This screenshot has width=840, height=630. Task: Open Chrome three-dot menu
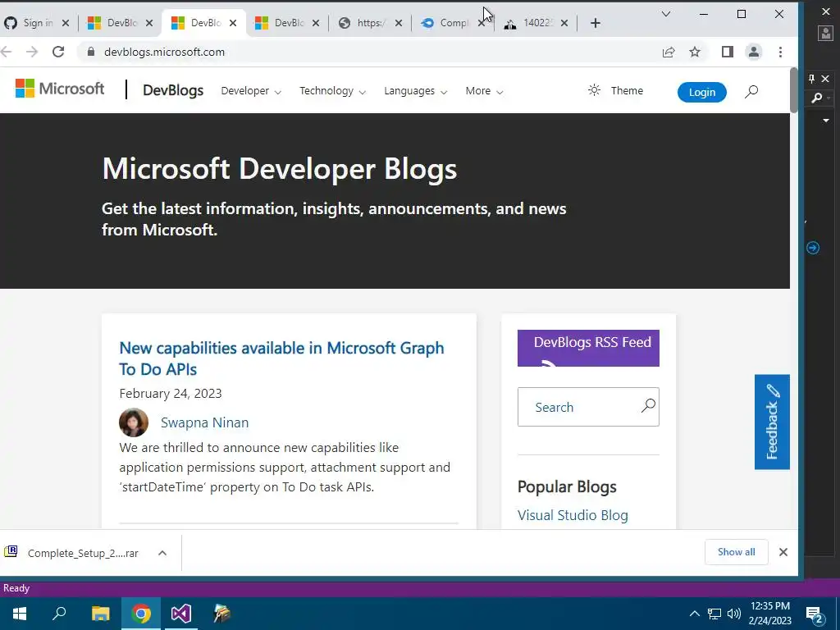click(781, 52)
